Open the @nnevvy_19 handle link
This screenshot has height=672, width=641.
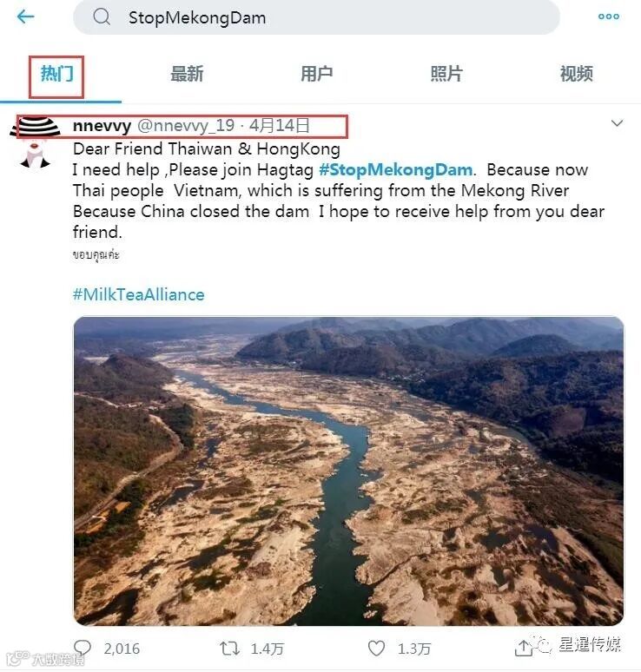pos(186,126)
